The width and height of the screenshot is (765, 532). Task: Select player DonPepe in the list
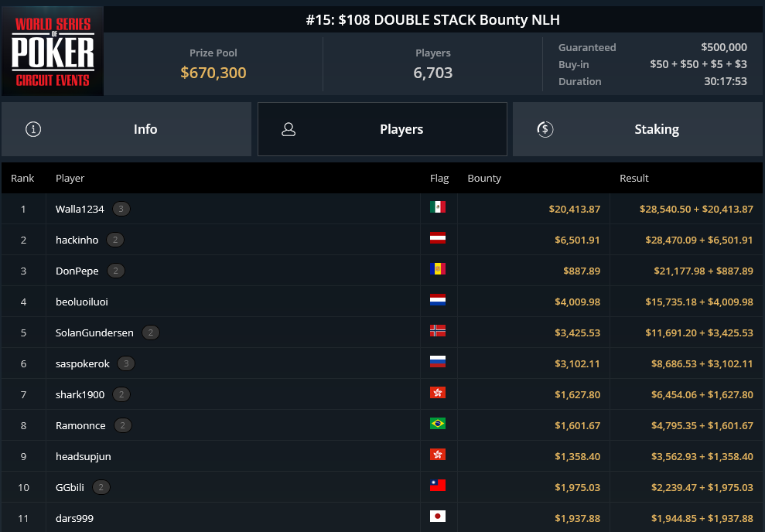click(x=77, y=271)
